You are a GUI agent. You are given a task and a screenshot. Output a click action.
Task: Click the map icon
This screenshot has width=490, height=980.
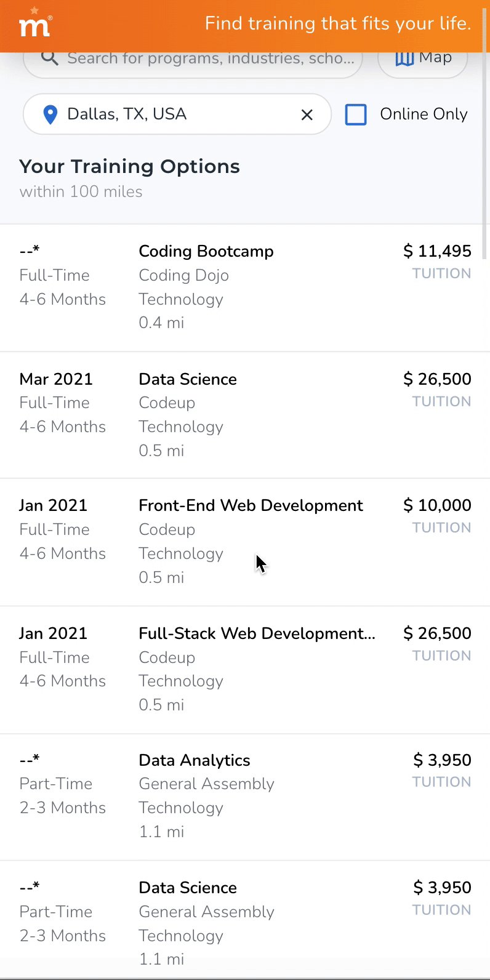pos(404,58)
